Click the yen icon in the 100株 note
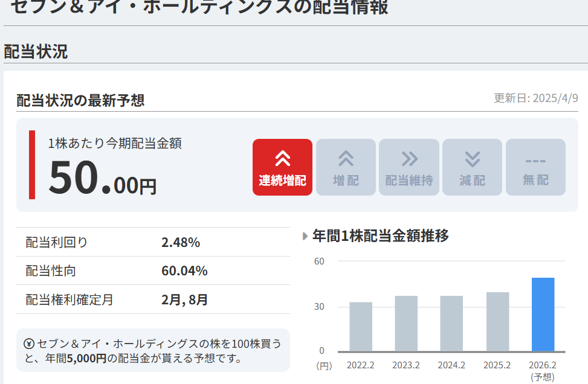This screenshot has width=588, height=384. (29, 344)
